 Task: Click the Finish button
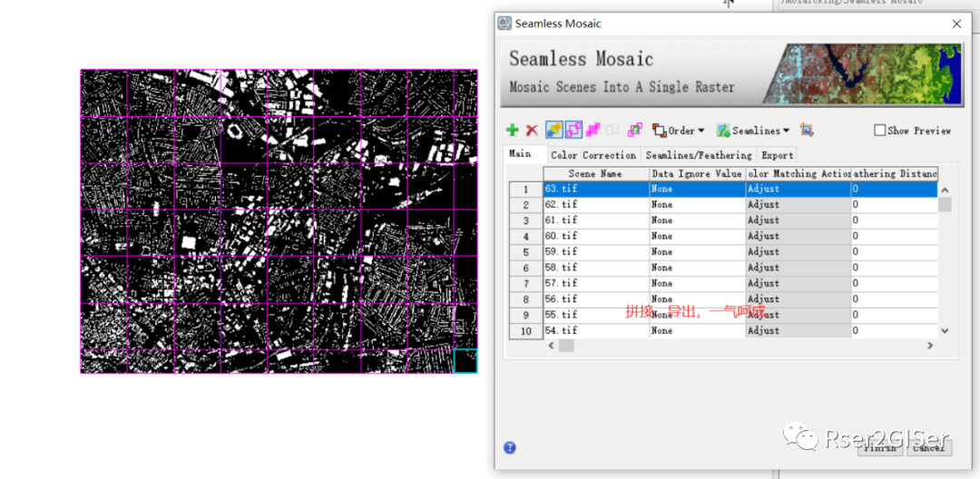coord(880,447)
